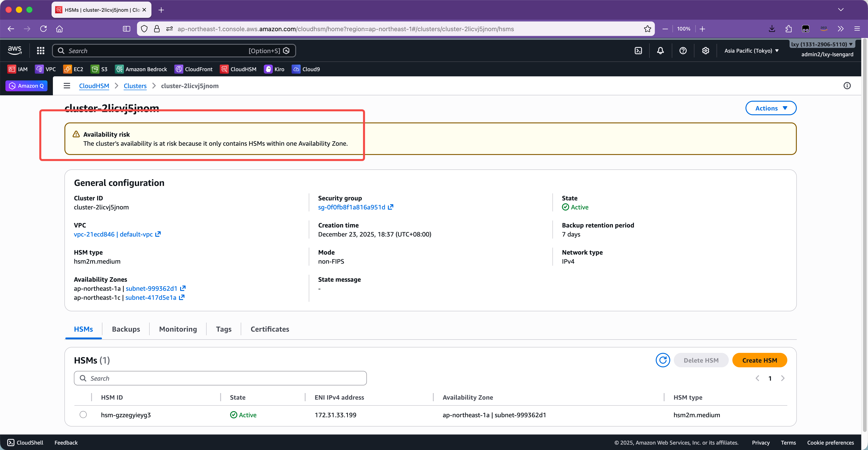Open the CloudShell icon in top navigation
The image size is (868, 450).
(x=638, y=51)
